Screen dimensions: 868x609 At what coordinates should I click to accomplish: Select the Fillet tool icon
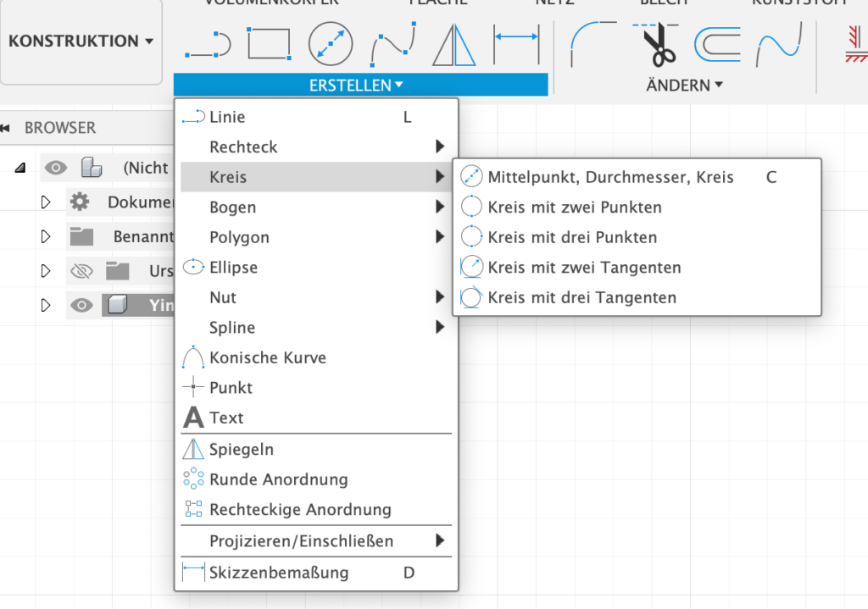click(593, 45)
